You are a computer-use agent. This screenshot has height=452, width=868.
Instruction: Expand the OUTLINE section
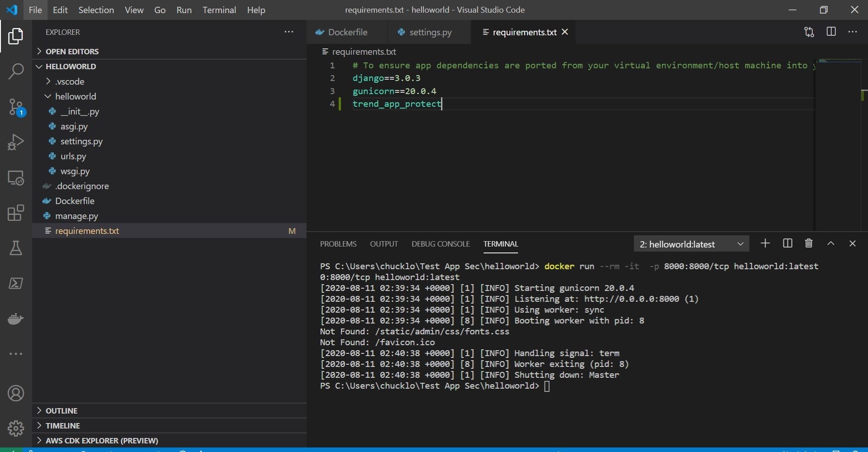169,410
